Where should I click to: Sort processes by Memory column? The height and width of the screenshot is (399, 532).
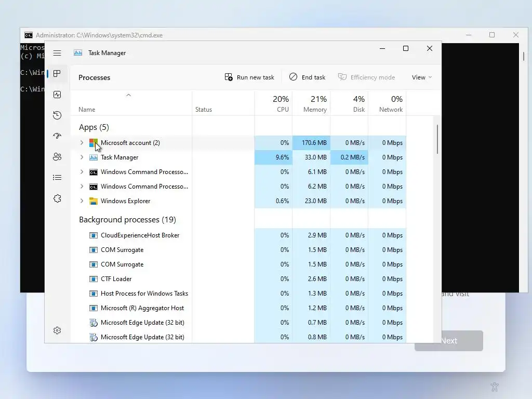[x=312, y=104]
